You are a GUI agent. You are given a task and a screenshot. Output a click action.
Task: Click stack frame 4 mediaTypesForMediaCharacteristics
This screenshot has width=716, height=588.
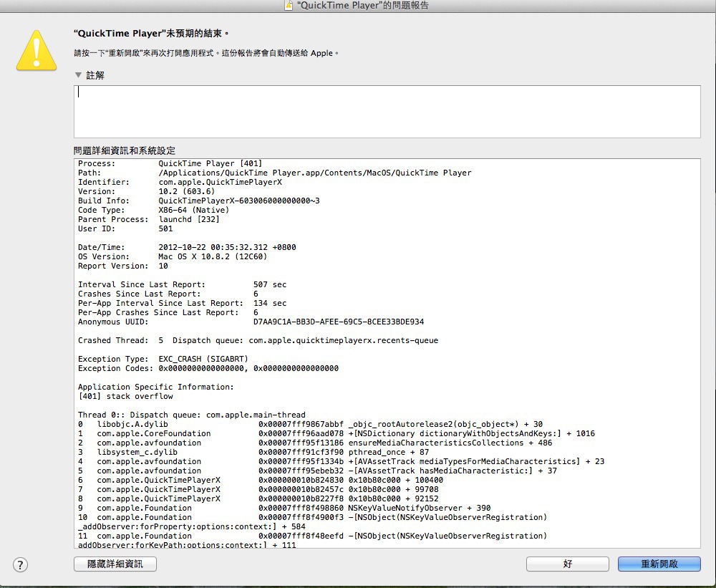341,461
